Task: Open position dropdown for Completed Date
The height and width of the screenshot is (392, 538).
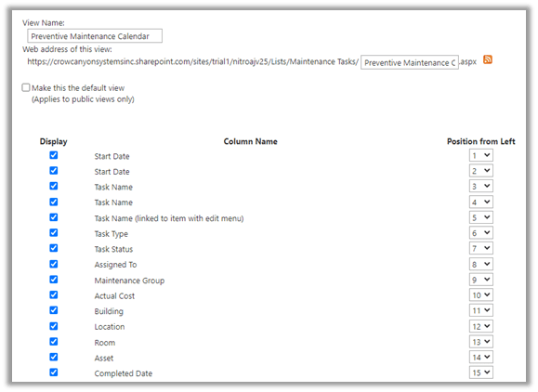Action: pos(481,372)
